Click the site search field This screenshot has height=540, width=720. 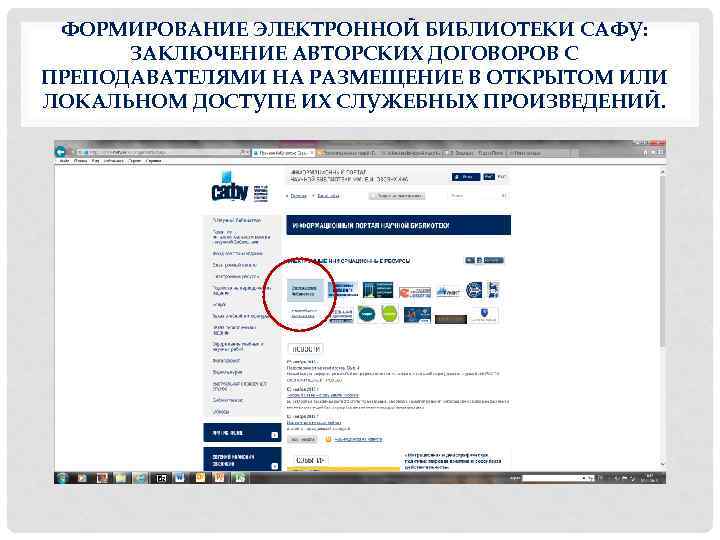click(477, 196)
